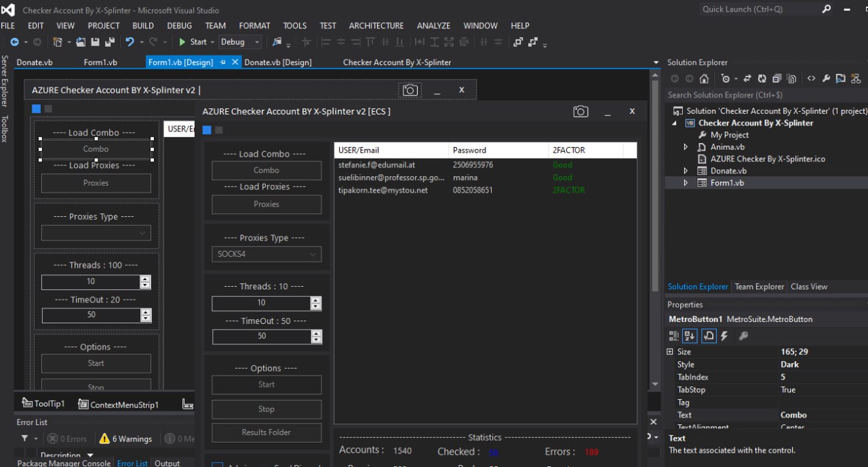Click the Proxies button in designer form
868x467 pixels.
click(96, 183)
